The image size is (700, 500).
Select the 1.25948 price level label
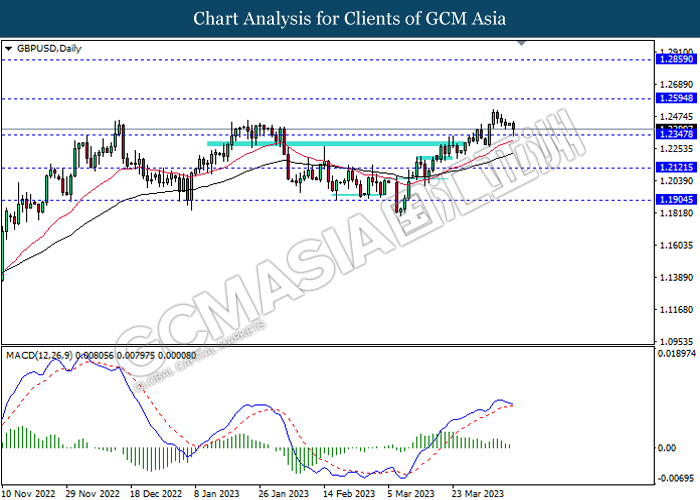676,98
